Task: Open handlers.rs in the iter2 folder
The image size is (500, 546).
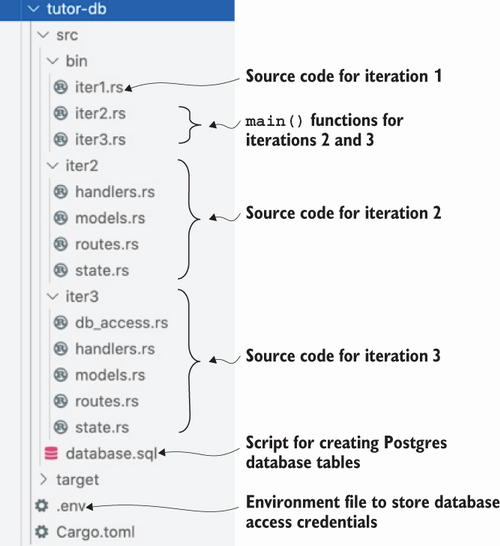Action: click(115, 192)
